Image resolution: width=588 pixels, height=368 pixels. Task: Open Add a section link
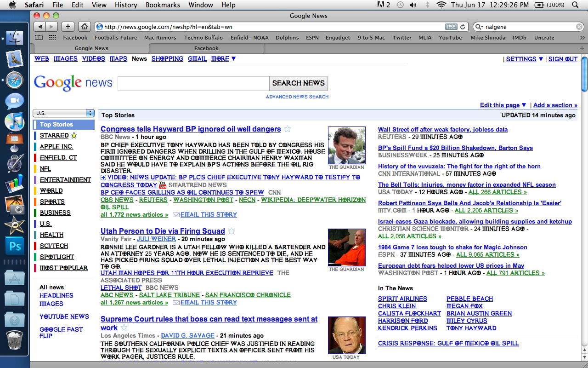(x=555, y=105)
